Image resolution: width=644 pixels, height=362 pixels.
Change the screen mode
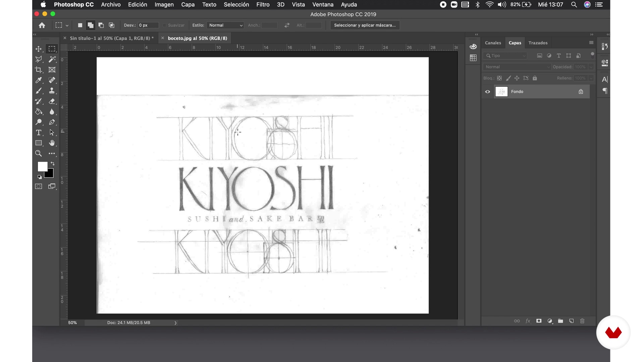[x=52, y=186]
